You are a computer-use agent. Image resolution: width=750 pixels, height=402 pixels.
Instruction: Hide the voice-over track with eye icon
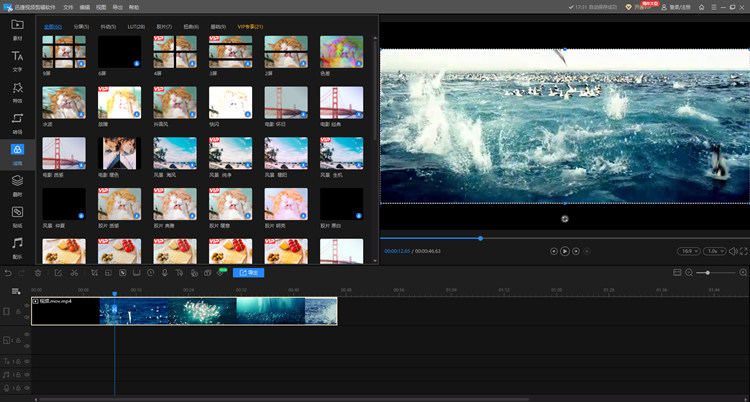(x=27, y=388)
